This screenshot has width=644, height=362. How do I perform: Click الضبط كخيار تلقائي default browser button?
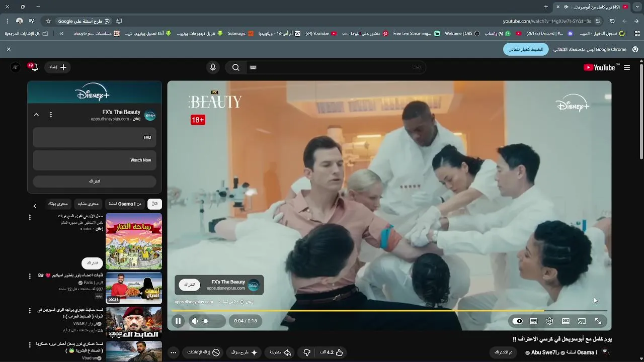click(525, 49)
